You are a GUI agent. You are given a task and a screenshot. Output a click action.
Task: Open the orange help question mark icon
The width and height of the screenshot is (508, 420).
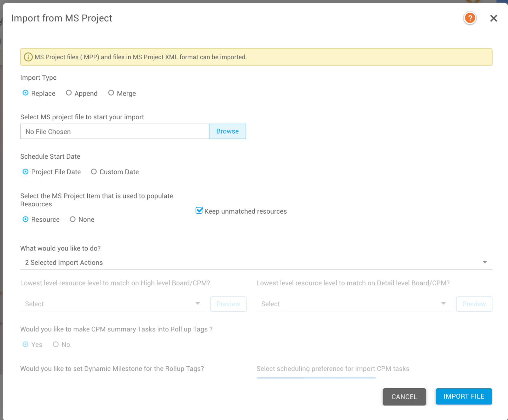tap(470, 18)
